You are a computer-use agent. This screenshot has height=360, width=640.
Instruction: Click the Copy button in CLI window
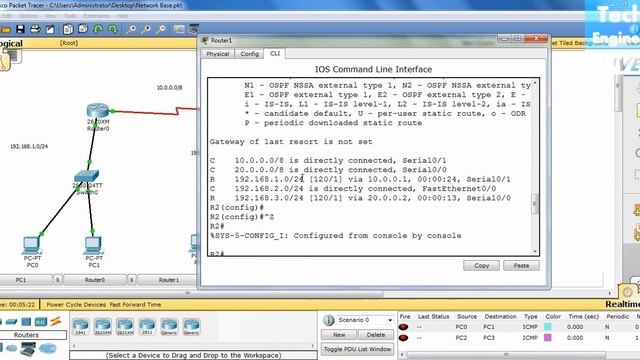481,266
